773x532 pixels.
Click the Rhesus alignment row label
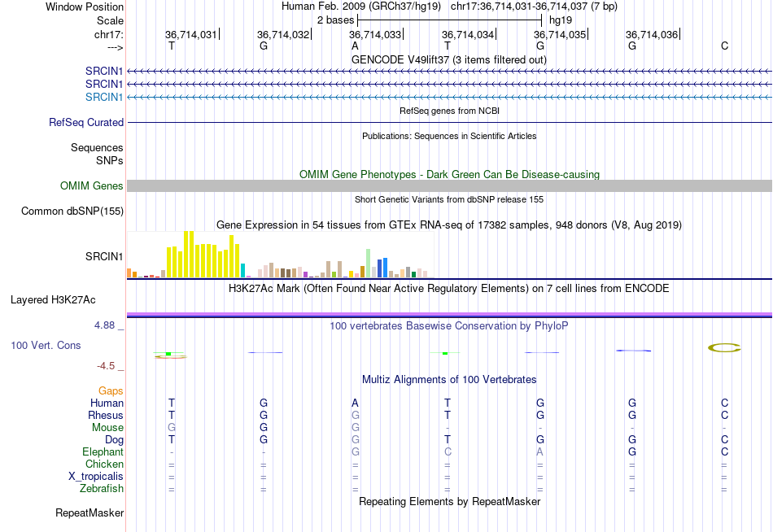coord(106,415)
